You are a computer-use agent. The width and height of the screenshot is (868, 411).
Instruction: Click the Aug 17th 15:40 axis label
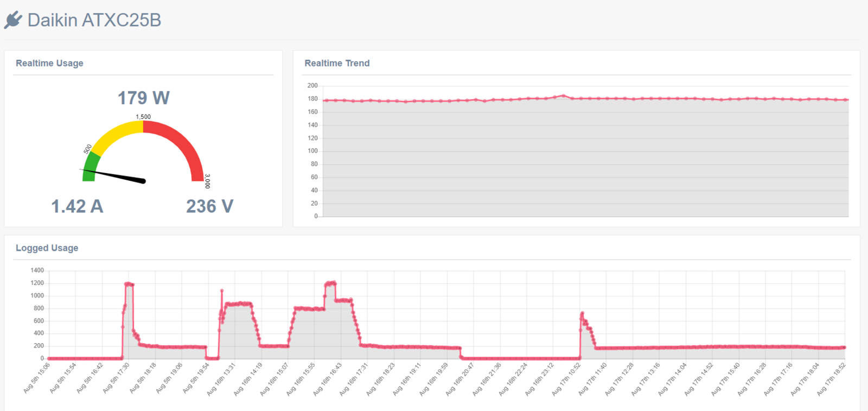point(725,379)
